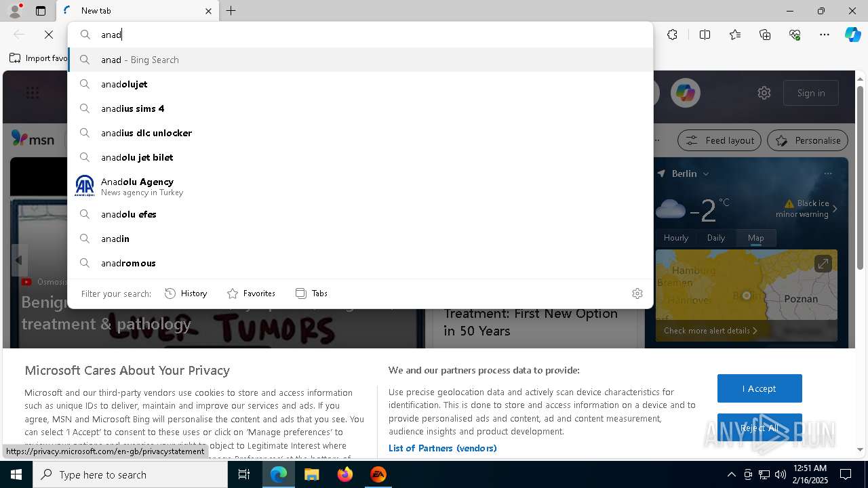
Task: Open MSN page settings gear
Action: click(764, 93)
